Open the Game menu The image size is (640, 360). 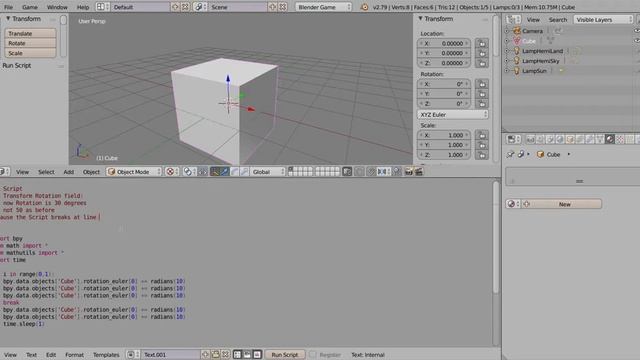tap(30, 7)
